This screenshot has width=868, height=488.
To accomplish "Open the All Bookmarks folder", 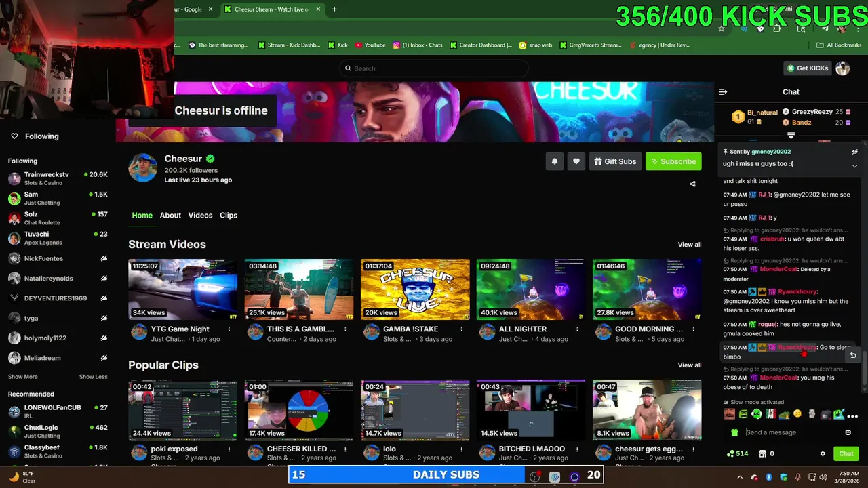I will [x=839, y=45].
